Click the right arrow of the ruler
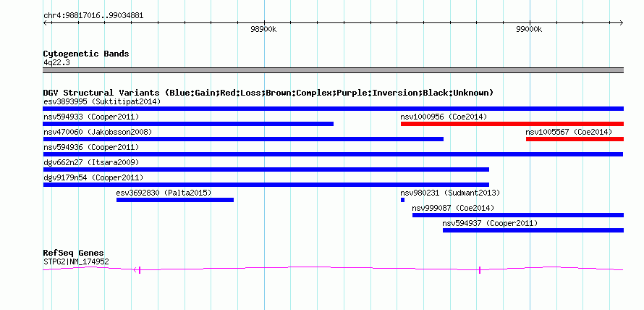 click(x=622, y=22)
